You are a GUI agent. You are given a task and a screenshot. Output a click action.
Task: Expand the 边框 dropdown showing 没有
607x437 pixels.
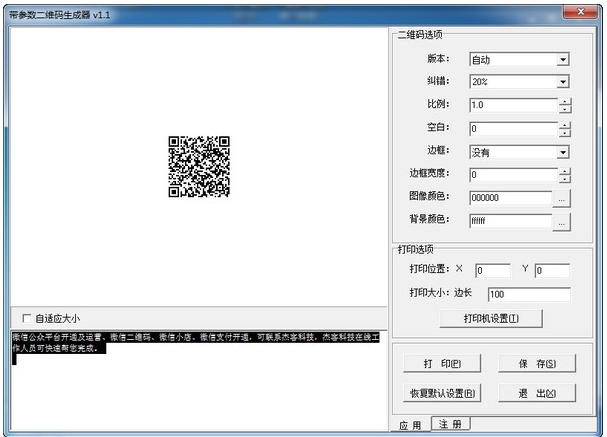click(563, 153)
